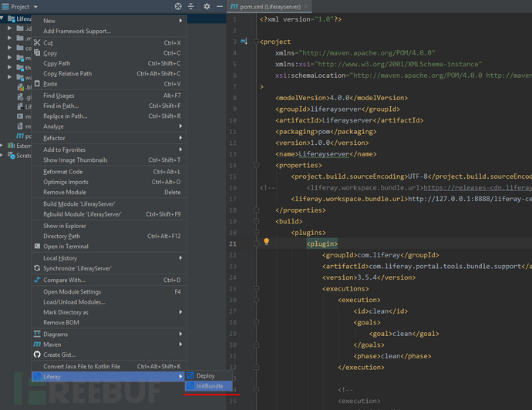532x410 pixels.
Task: Expand the External Libraries tree node
Action: [3, 145]
